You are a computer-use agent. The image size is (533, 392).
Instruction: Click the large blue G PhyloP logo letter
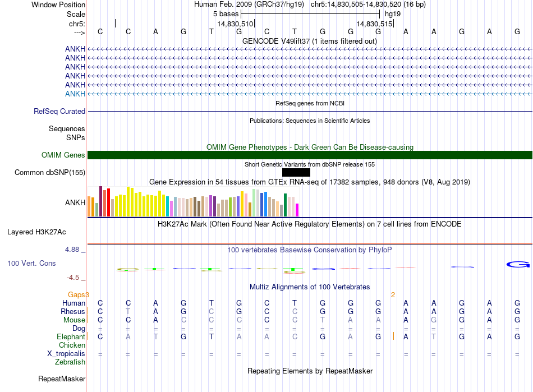pos(518,264)
